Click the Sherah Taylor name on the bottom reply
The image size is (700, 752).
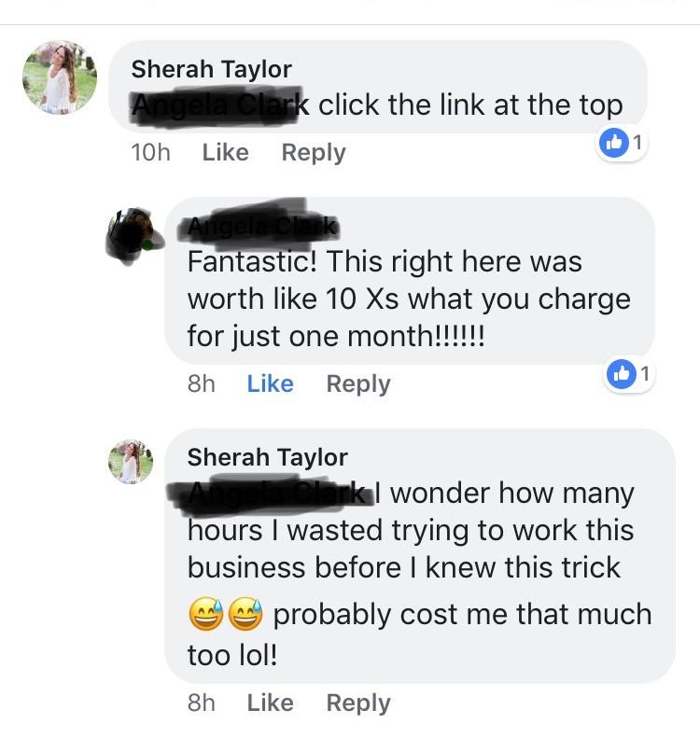pos(267,457)
